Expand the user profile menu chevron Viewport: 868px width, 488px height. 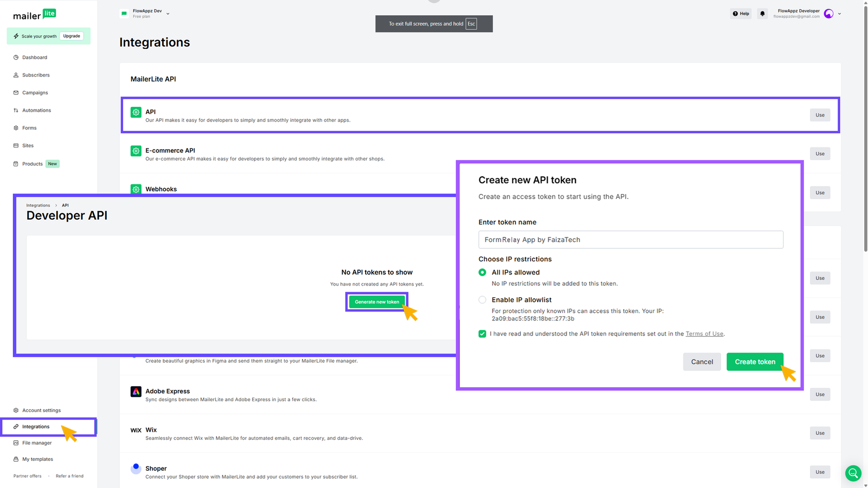[839, 14]
